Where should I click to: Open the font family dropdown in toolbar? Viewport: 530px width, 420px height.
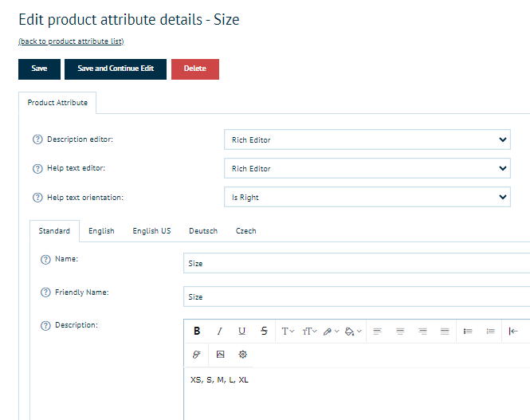point(288,332)
